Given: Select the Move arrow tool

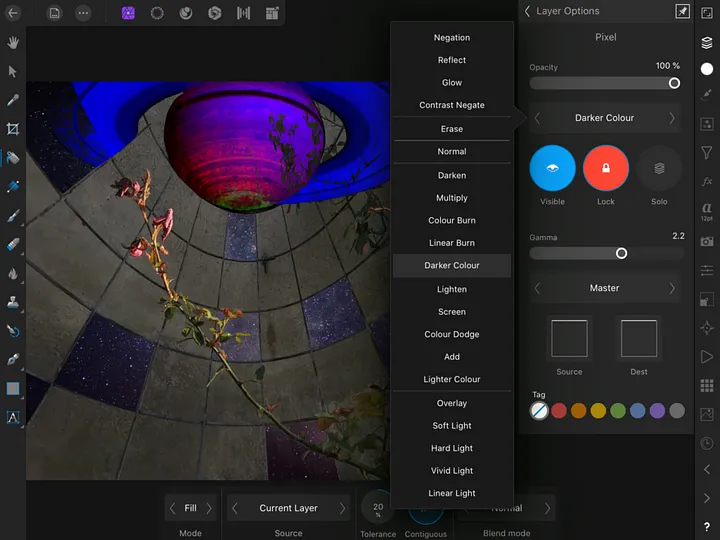Looking at the screenshot, I should [13, 71].
